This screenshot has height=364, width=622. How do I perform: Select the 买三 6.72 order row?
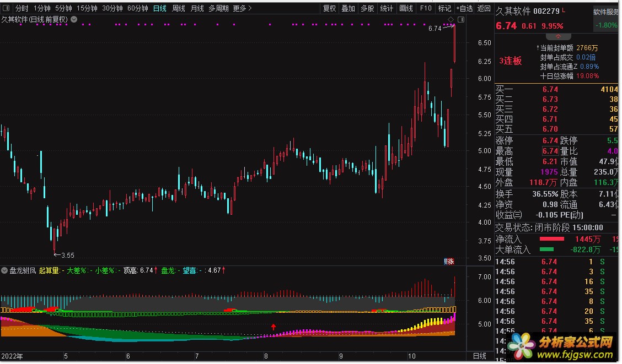(556, 110)
